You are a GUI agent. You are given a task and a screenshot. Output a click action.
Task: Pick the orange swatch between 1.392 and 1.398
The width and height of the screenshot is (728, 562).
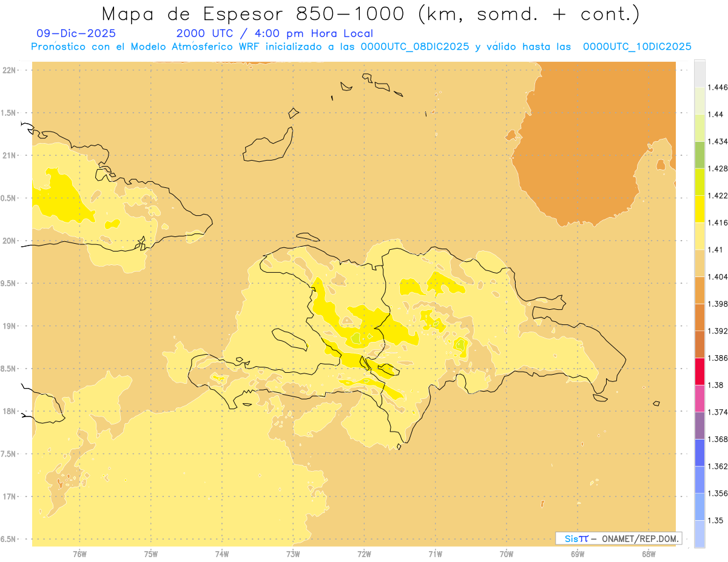(699, 317)
